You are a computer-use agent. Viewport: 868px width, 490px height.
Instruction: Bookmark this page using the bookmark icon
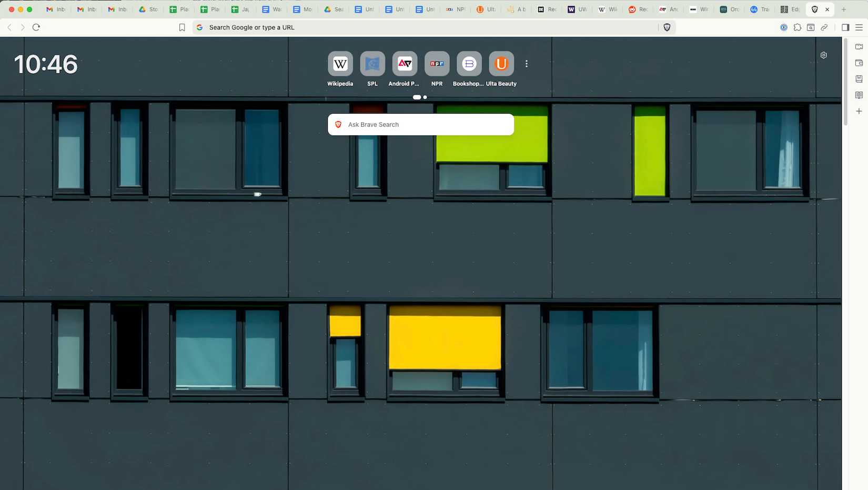click(182, 27)
